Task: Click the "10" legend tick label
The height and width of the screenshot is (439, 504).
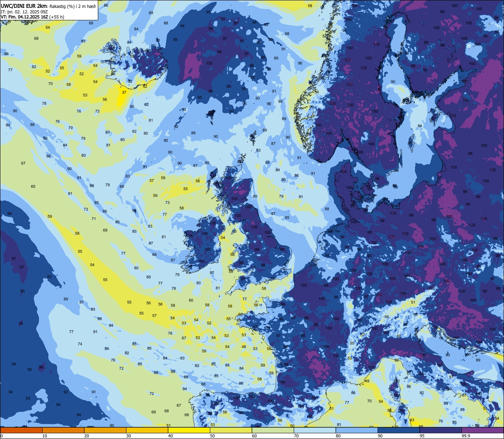Action: [x=44, y=436]
